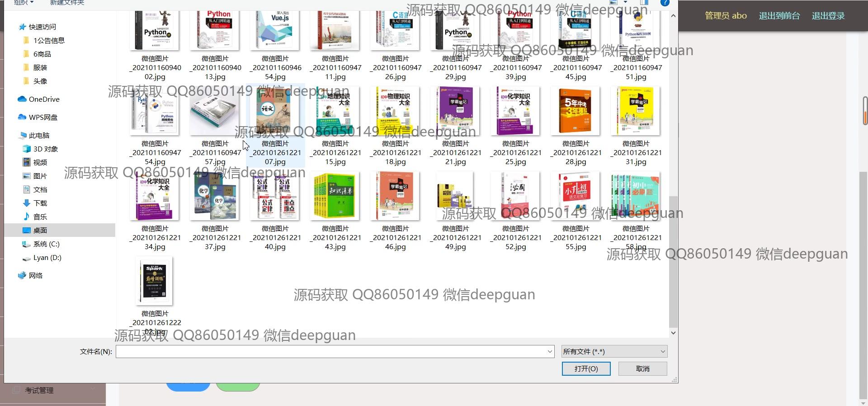This screenshot has height=406, width=868.
Task: Select WPS网盘 in the navigation pane
Action: coord(38,117)
